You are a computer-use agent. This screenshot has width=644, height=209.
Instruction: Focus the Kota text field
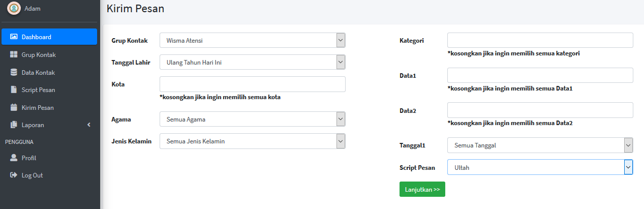click(252, 84)
